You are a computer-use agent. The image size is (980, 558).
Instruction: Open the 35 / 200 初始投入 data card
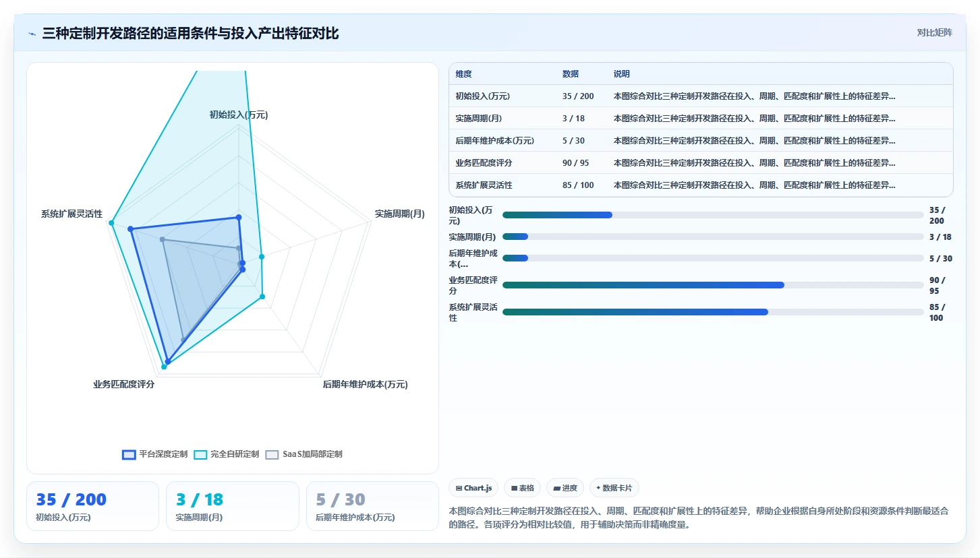pyautogui.click(x=93, y=506)
